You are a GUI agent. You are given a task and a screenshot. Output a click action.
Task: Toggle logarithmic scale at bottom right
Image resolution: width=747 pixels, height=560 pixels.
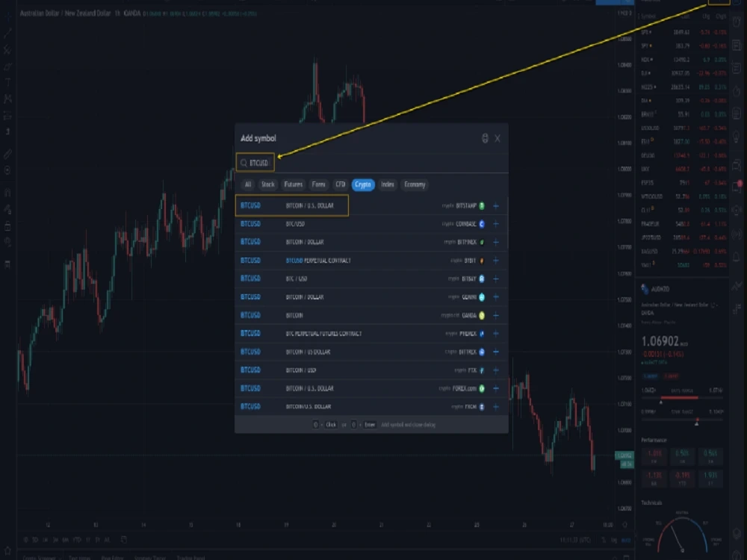(613, 538)
